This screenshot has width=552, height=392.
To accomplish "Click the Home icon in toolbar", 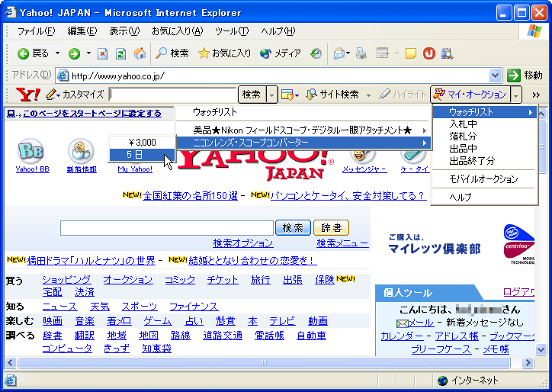I will pos(140,53).
